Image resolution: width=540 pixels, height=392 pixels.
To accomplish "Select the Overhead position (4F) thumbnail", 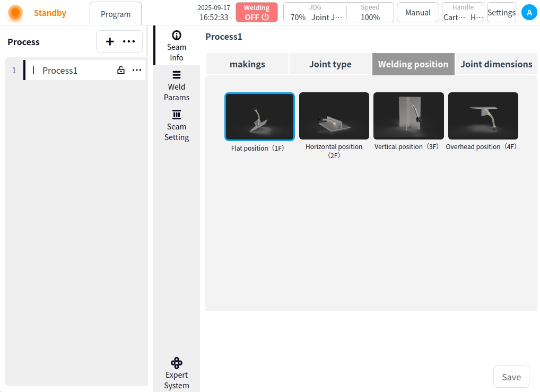I will coord(483,116).
